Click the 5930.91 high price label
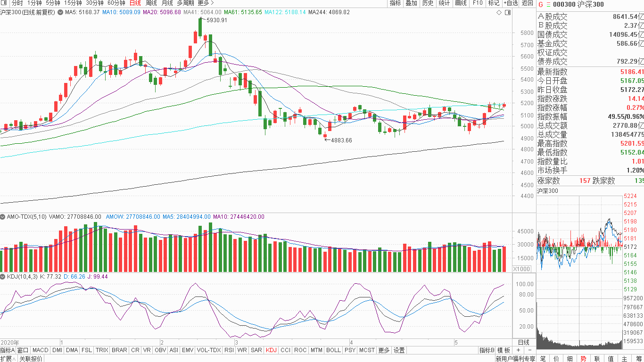 tap(217, 20)
